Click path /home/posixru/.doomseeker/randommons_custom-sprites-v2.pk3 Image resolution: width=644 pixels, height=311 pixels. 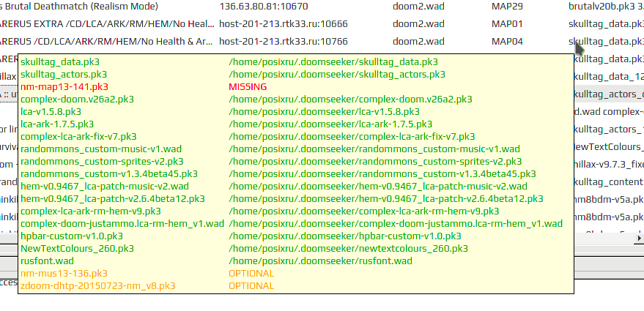(375, 161)
